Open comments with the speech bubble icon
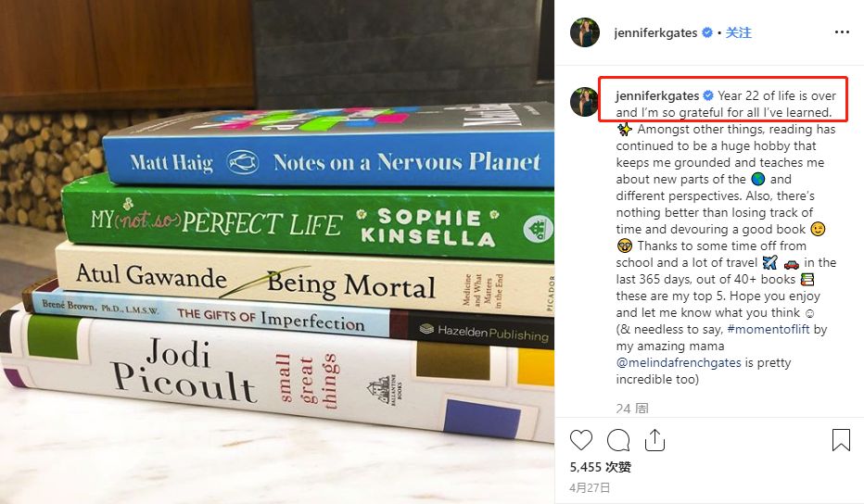The height and width of the screenshot is (504, 864). pos(618,439)
